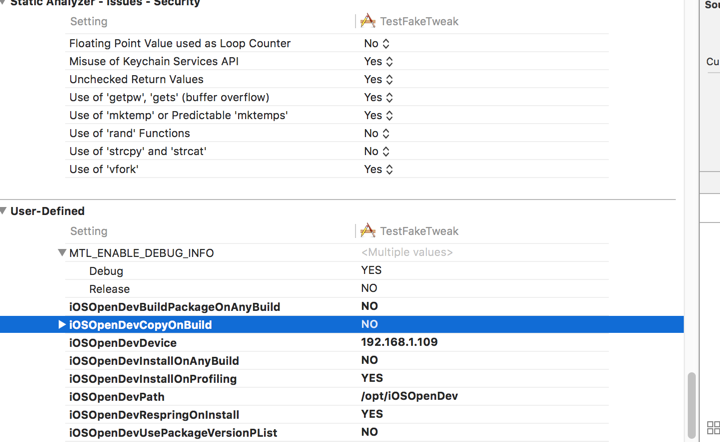Open Floating Point Value Loop Counter popup
This screenshot has width=720, height=442.
coord(377,44)
